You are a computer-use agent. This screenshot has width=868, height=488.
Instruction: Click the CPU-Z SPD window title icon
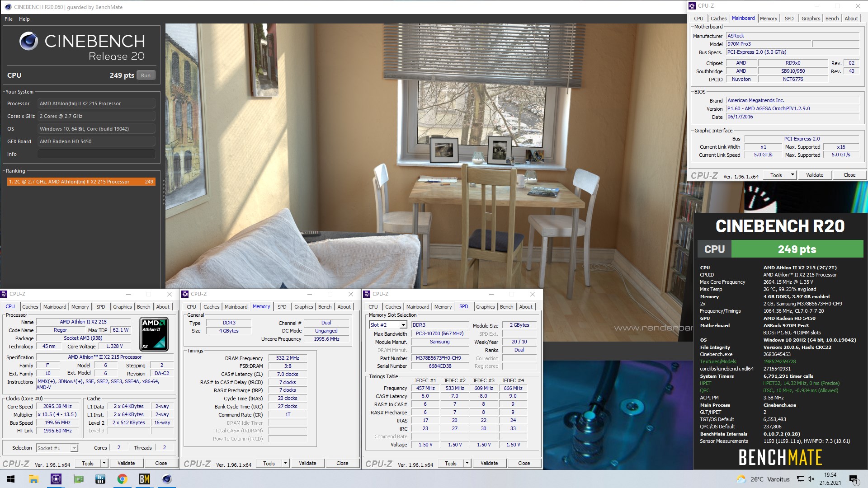coord(367,294)
